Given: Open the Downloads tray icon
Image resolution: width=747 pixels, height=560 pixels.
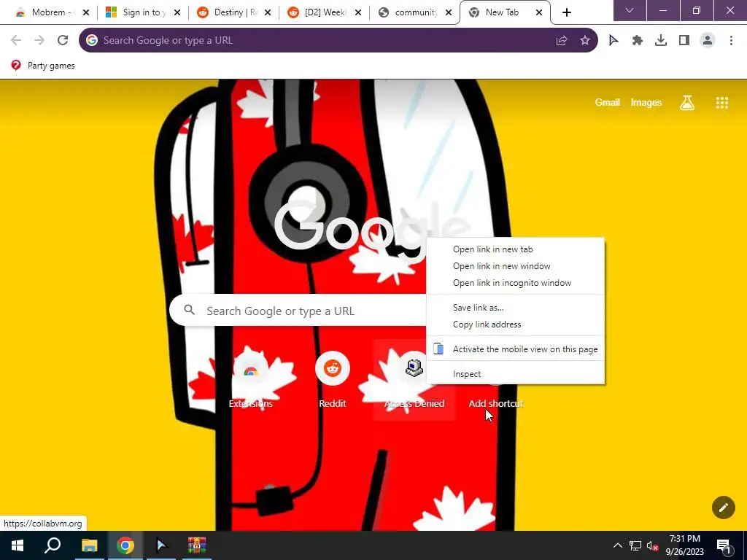Looking at the screenshot, I should pyautogui.click(x=661, y=41).
